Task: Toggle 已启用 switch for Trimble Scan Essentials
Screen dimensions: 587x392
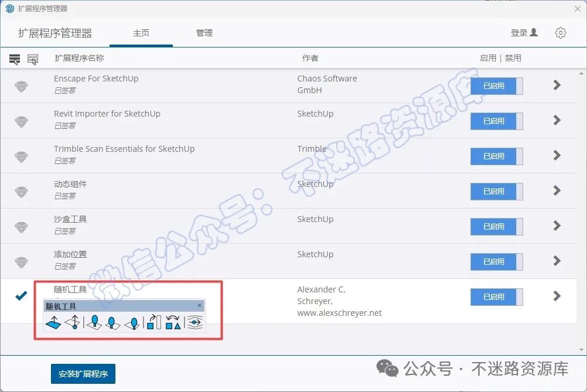Action: [x=496, y=156]
